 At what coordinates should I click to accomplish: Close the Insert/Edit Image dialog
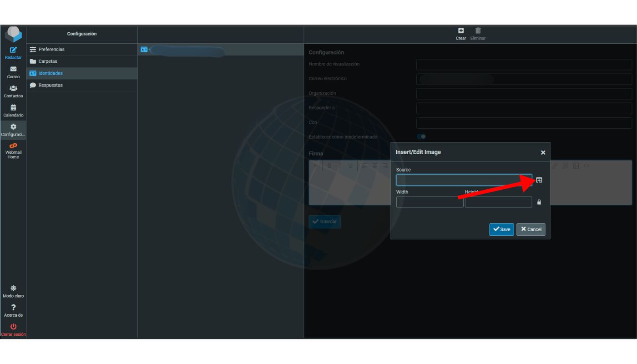pos(543,152)
